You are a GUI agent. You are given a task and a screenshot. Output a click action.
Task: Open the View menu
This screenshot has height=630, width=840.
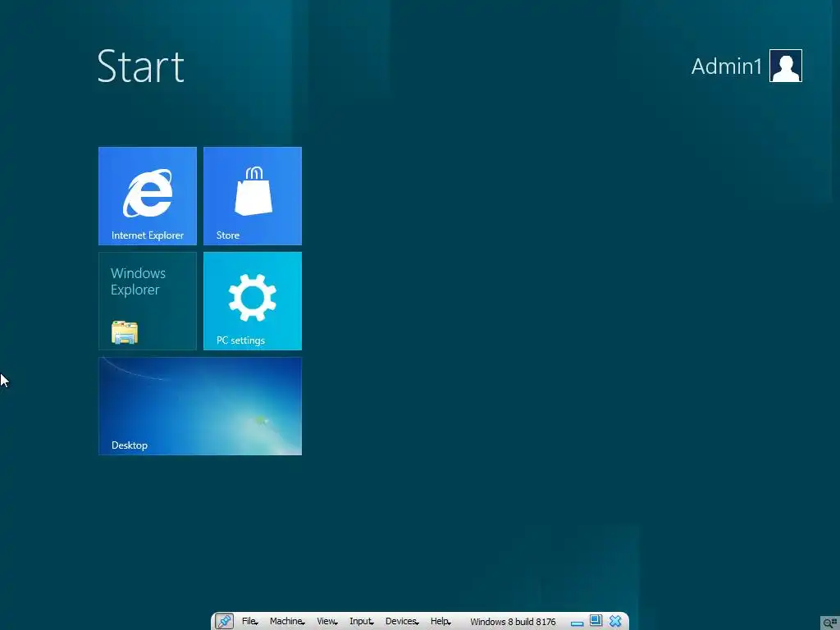[x=326, y=621]
